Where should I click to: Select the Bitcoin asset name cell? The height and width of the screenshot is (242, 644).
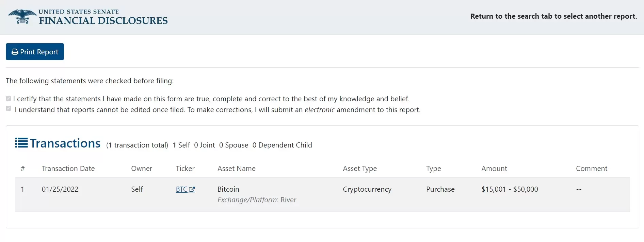228,189
